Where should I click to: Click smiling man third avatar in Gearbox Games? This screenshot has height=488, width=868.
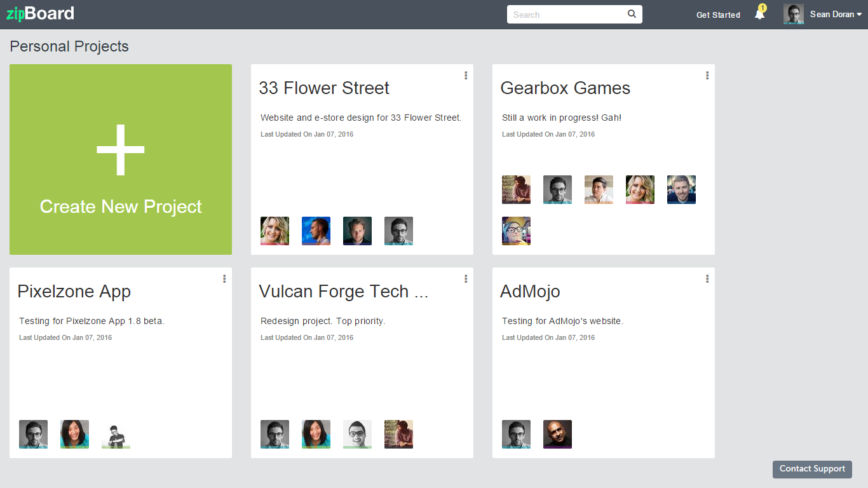coord(599,189)
